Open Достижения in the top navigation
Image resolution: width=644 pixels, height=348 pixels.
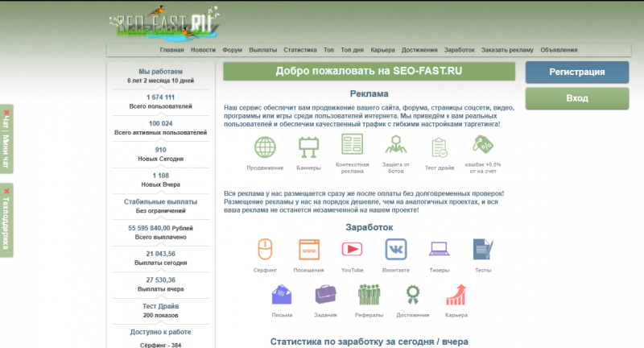419,50
